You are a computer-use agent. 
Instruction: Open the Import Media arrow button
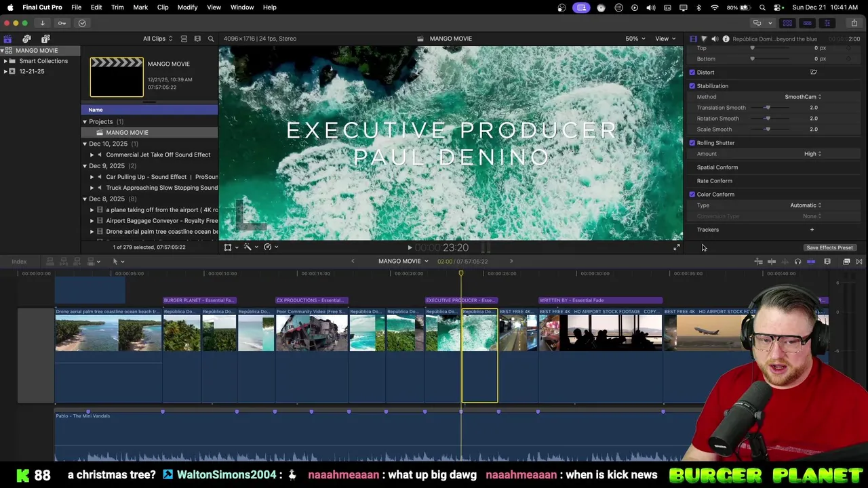pos(42,23)
